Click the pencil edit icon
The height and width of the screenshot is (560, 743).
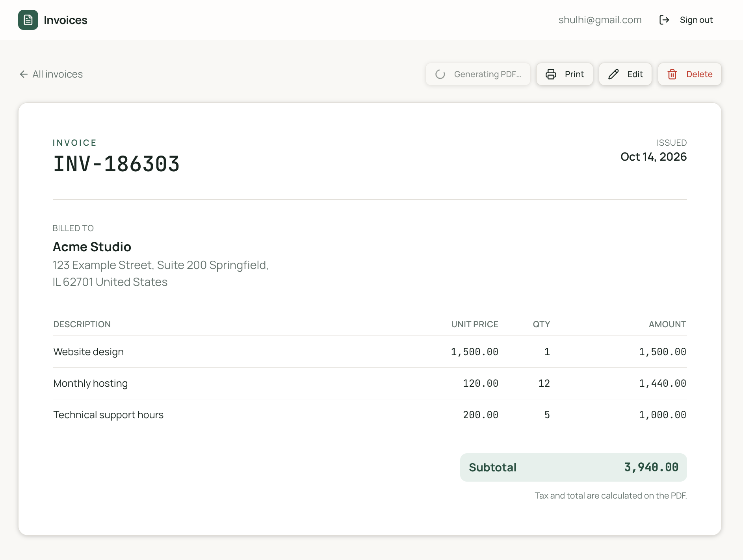coord(613,74)
